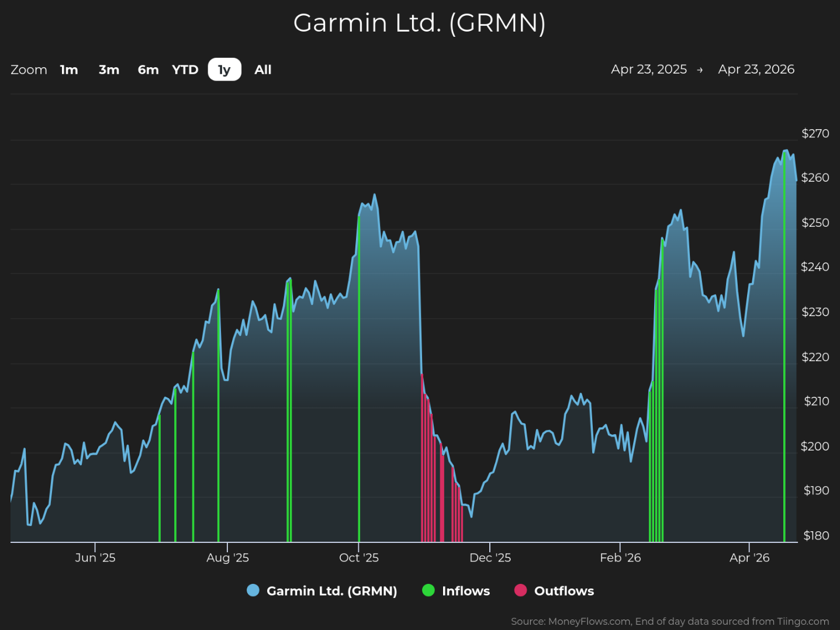
Task: Select the 1y zoom button
Action: (x=224, y=70)
